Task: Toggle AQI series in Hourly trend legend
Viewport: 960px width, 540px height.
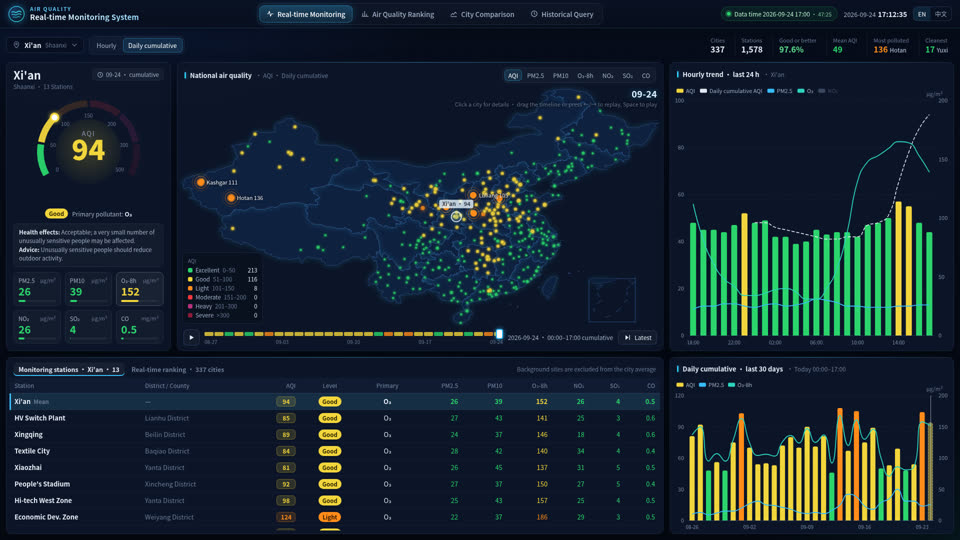Action: click(686, 91)
